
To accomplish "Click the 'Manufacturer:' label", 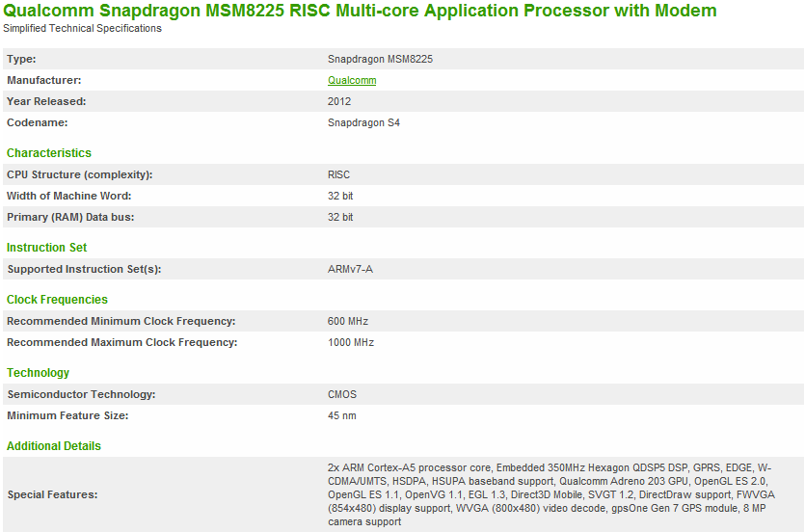I will (x=43, y=80).
